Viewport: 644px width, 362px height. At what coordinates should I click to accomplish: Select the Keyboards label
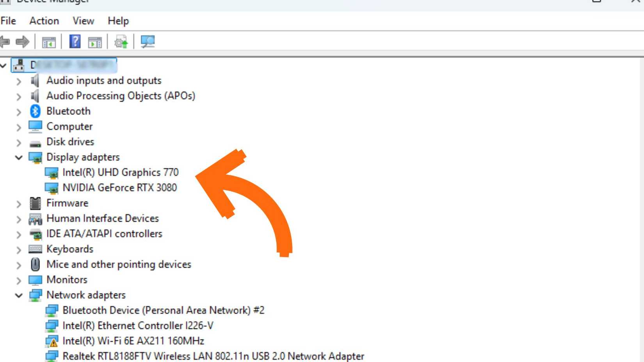70,249
